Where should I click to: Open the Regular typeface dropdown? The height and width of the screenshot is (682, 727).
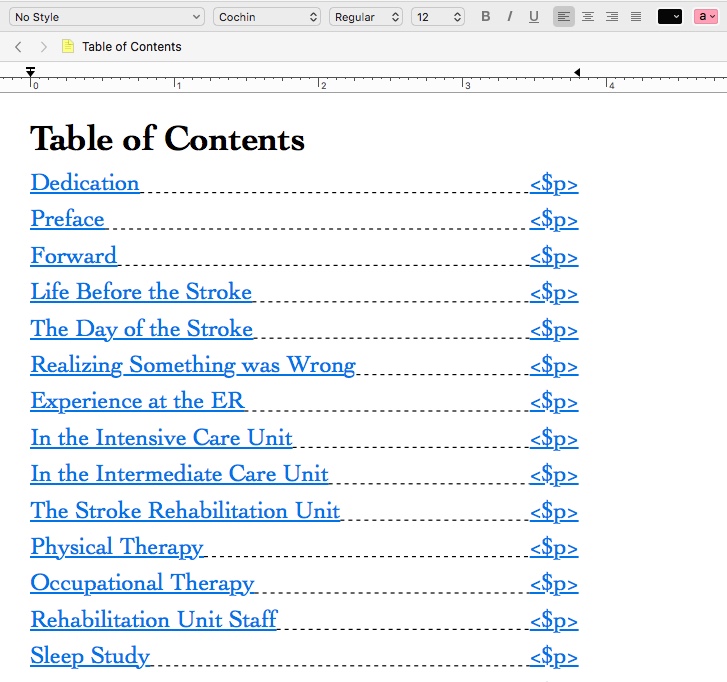click(366, 17)
